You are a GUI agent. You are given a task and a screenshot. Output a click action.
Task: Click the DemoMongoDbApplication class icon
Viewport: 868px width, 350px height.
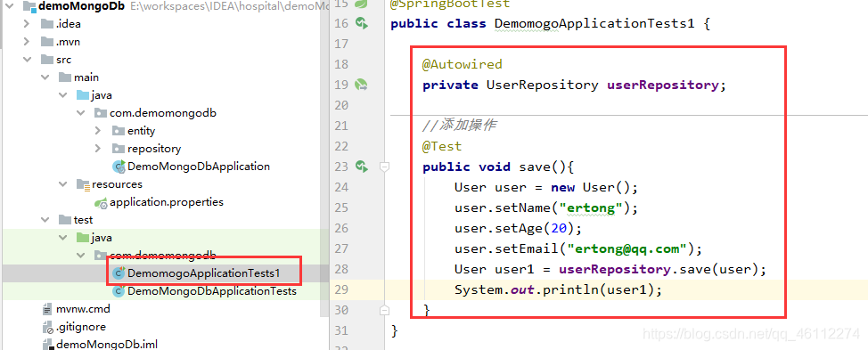[x=119, y=167]
